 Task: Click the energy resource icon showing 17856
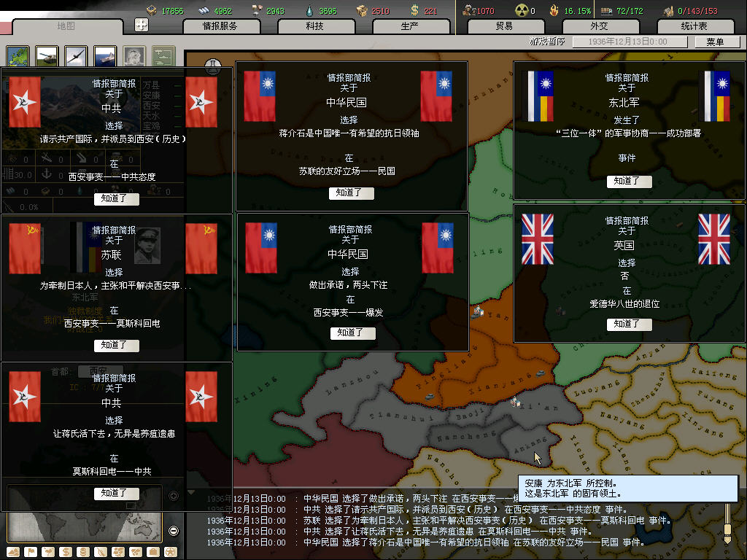coord(152,10)
